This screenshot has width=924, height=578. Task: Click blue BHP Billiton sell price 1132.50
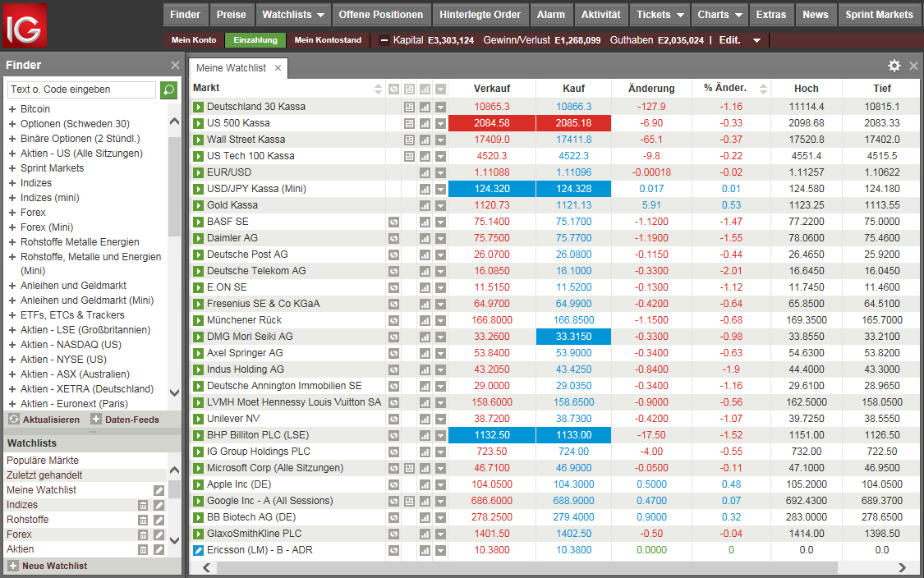(x=492, y=435)
